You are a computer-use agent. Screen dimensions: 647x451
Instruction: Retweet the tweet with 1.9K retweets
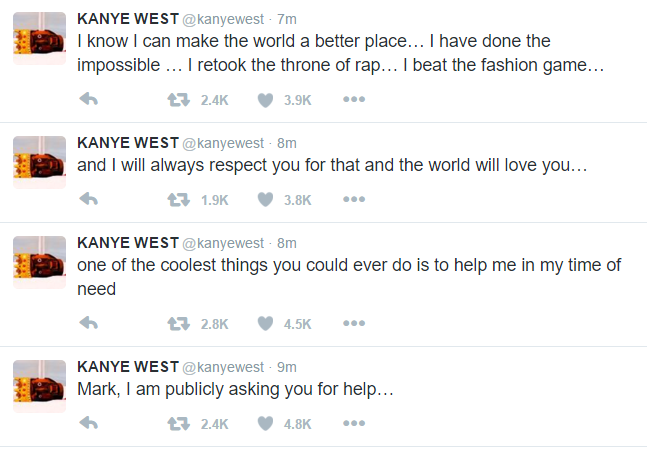point(179,199)
